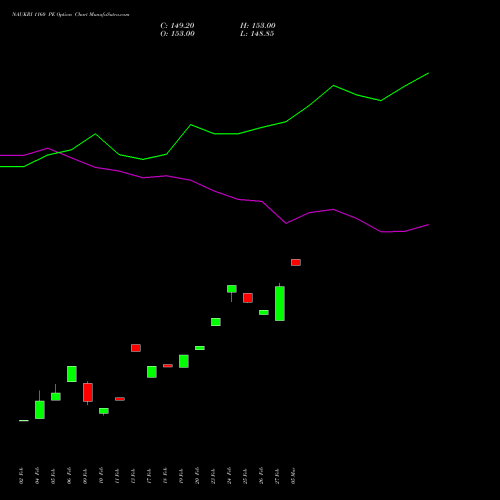
Task: Click the green candle for 06 Feb
Action: pos(72,374)
